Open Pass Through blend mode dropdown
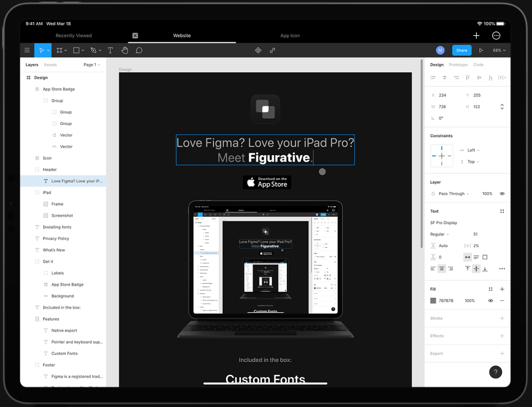 click(x=453, y=194)
